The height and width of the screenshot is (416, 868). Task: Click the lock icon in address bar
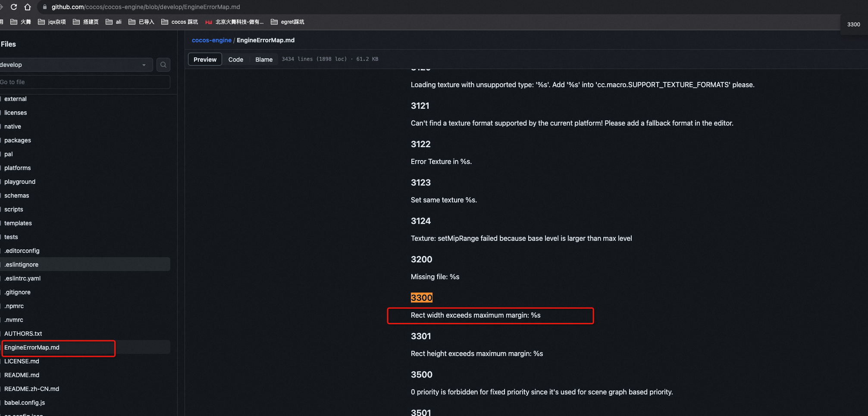click(x=45, y=7)
